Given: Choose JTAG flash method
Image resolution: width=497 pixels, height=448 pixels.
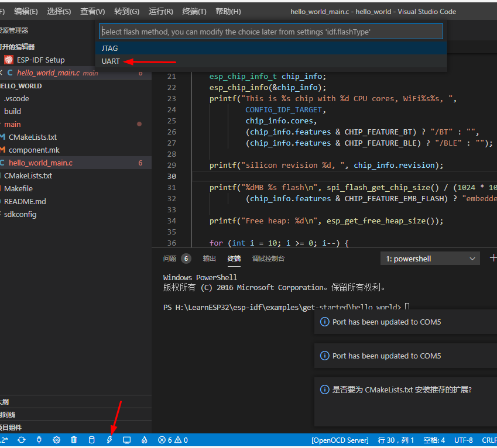Looking at the screenshot, I should [271, 48].
